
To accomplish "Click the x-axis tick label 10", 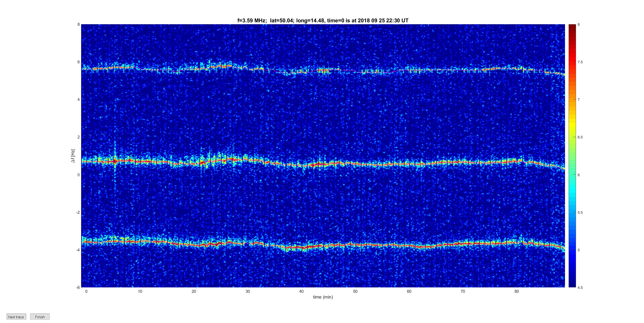I will (x=140, y=291).
